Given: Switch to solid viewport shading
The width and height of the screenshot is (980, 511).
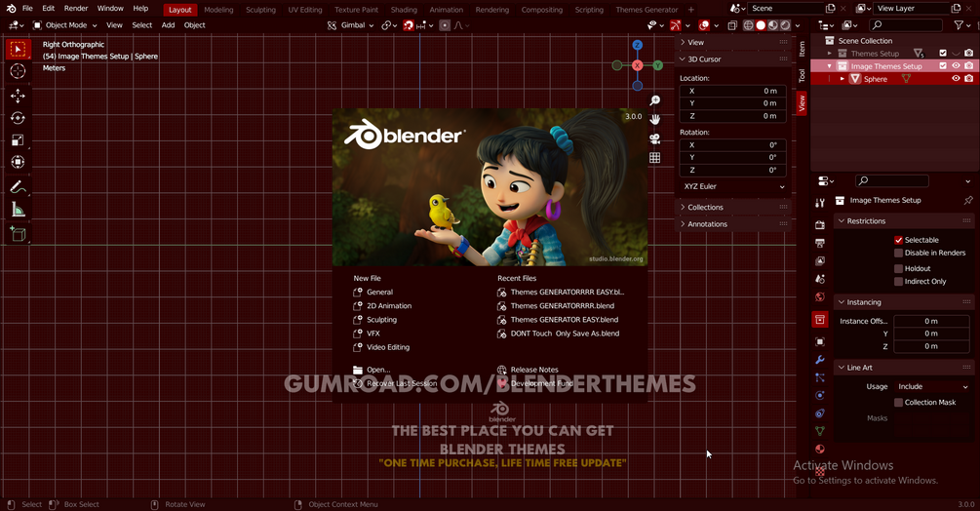Looking at the screenshot, I should coord(761,25).
